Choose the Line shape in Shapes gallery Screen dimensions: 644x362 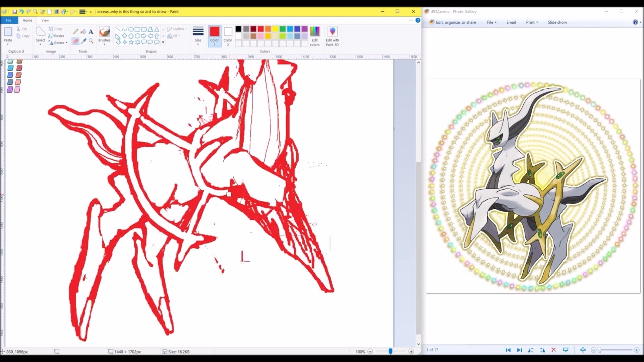118,29
